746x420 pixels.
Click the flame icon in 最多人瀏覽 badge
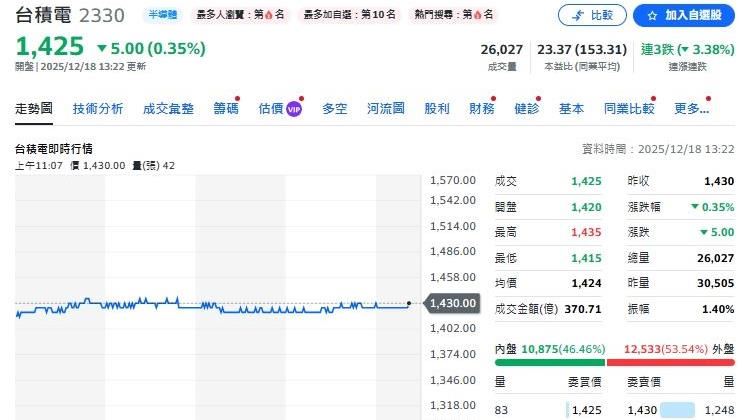tap(269, 15)
